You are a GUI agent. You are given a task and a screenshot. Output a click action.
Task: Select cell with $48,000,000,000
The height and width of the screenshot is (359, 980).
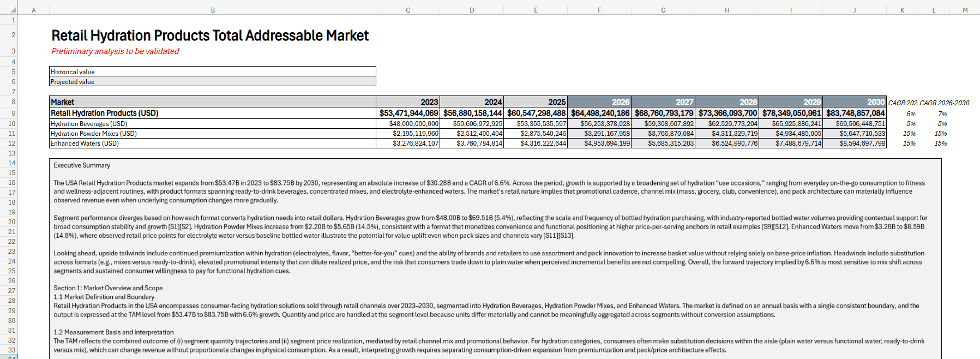408,124
